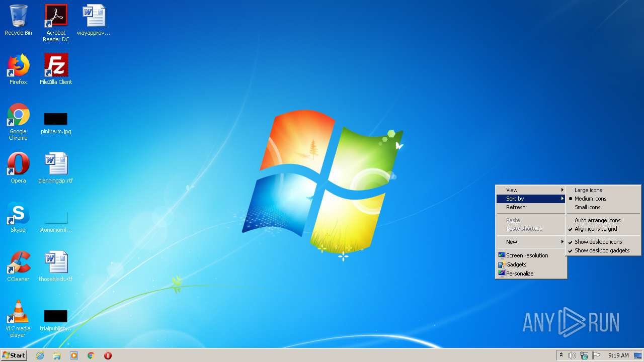Open Opera from the taskbar
This screenshot has height=362, width=644.
click(x=108, y=355)
